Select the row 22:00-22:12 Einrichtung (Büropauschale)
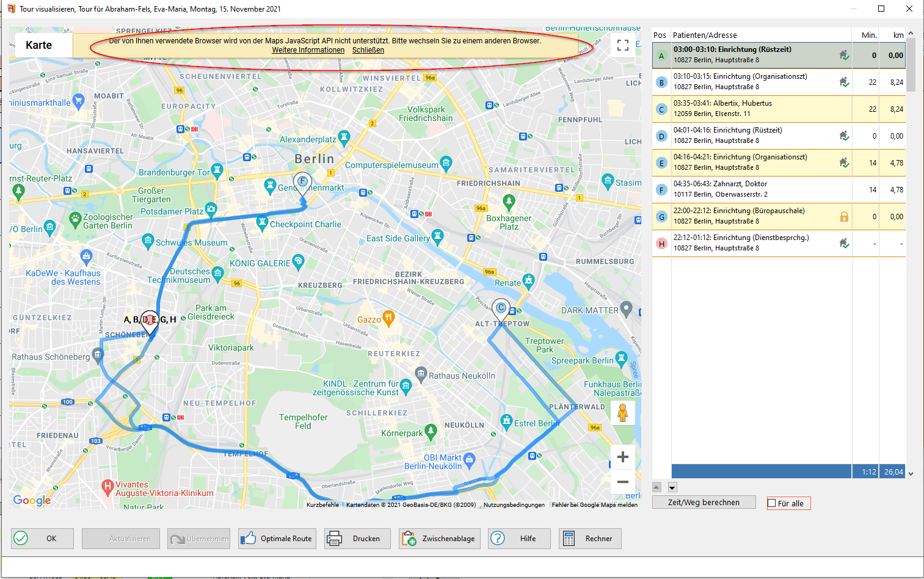Screen dimensions: 924x579 coord(779,217)
